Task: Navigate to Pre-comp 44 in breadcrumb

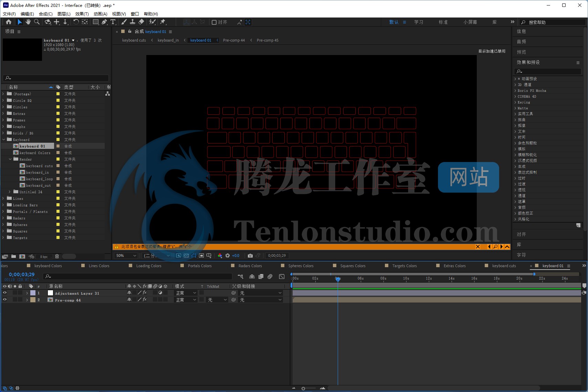Action: pyautogui.click(x=234, y=40)
